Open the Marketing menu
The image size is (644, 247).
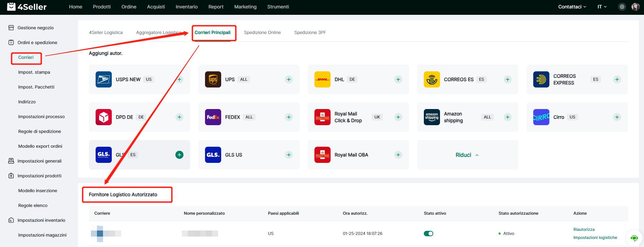(x=245, y=7)
